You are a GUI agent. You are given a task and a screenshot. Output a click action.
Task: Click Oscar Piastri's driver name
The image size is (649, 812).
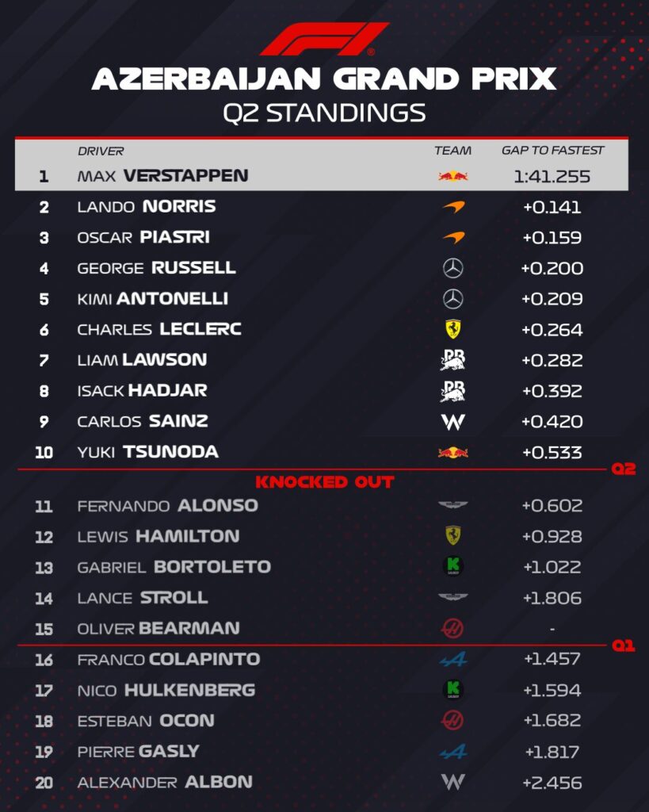click(x=143, y=238)
